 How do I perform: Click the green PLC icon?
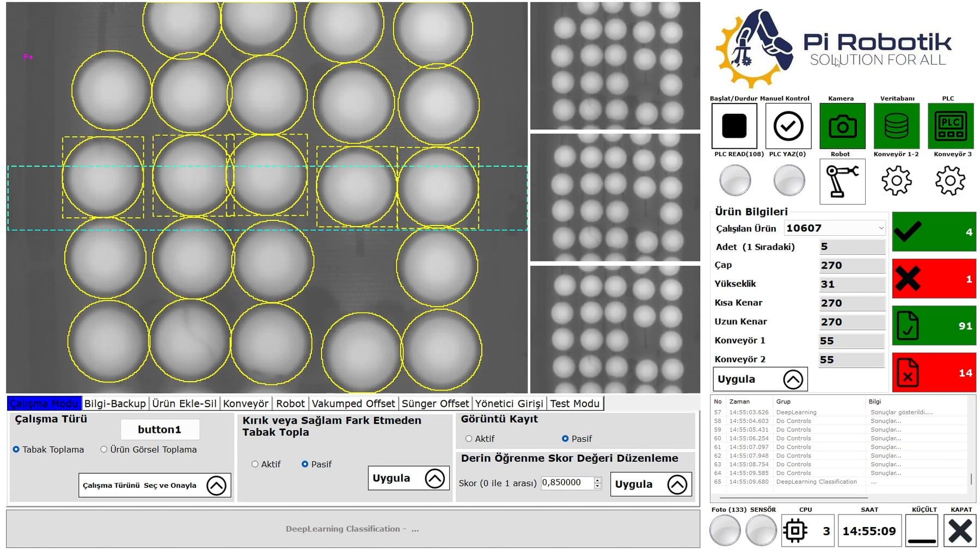click(x=950, y=126)
